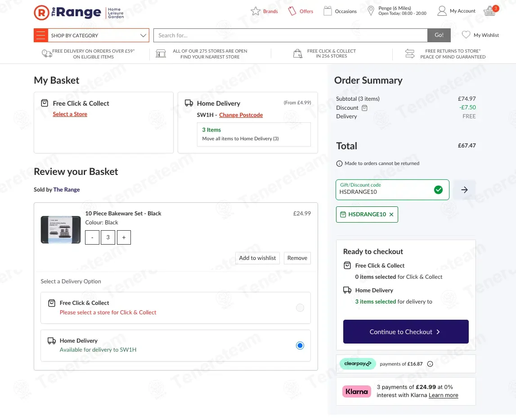Click the bakeware set product thumbnail

point(61,229)
